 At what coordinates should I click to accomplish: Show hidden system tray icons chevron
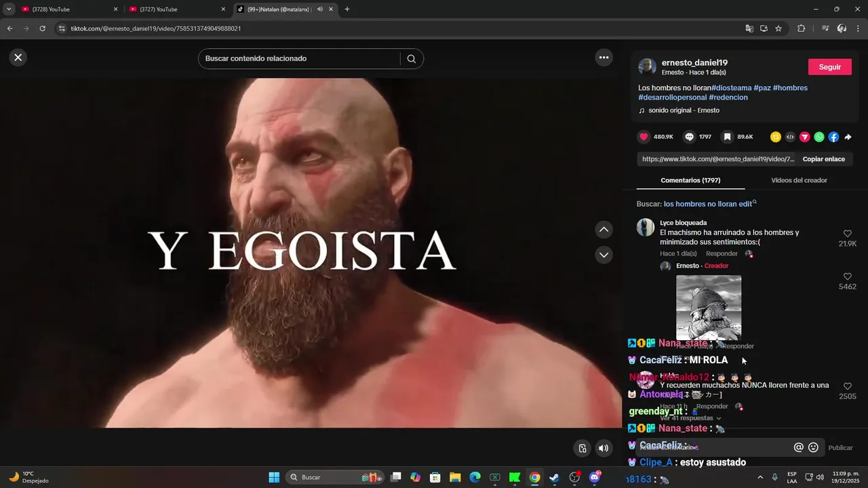[759, 477]
